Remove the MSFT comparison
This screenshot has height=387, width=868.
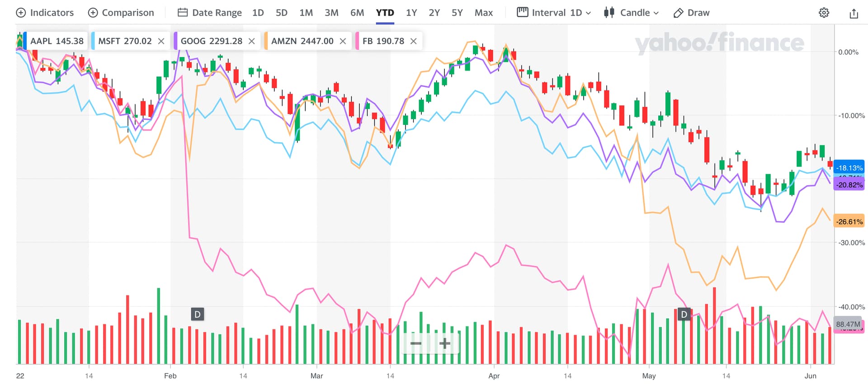[x=161, y=41]
